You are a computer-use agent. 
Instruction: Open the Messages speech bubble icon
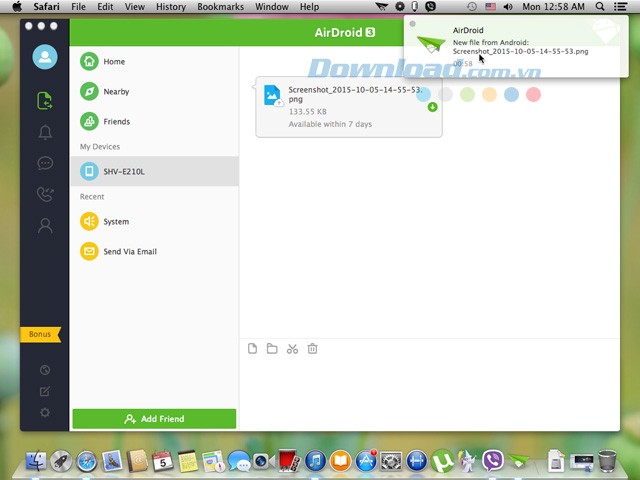click(45, 163)
